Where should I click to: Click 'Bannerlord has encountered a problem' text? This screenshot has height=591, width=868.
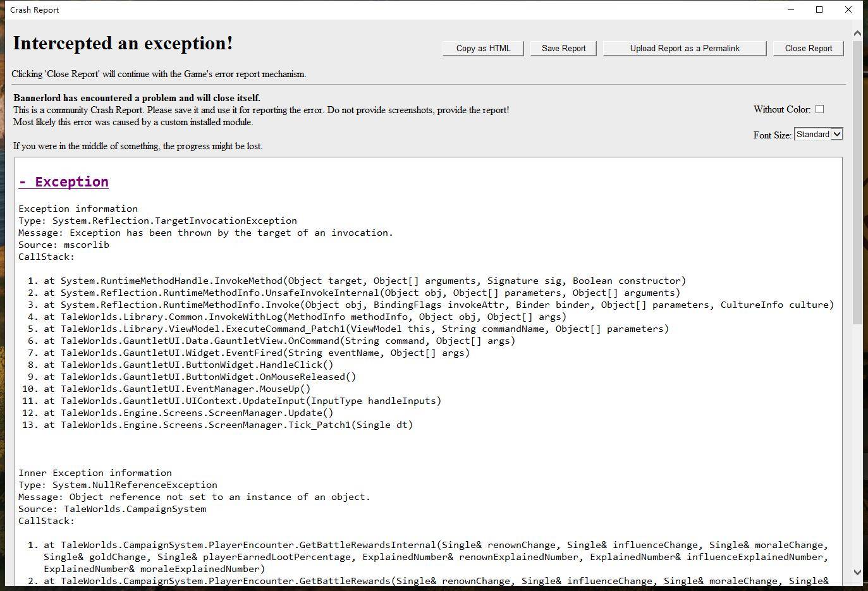(137, 98)
